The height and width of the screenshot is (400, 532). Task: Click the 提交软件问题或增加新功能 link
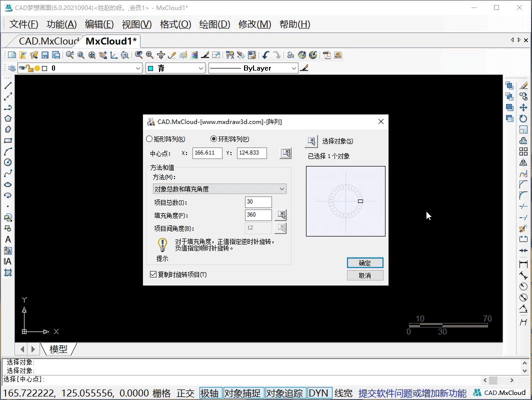412,393
